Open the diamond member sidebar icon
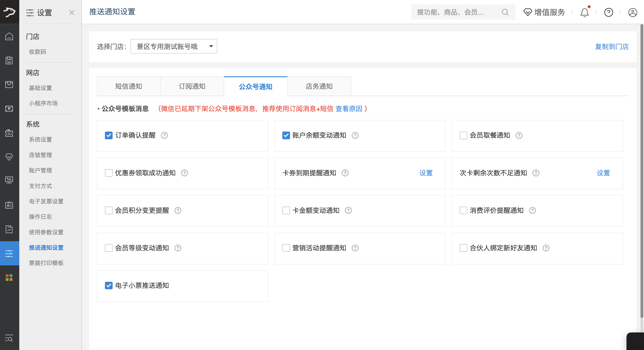Screen dimensions: 644x350 point(9,157)
